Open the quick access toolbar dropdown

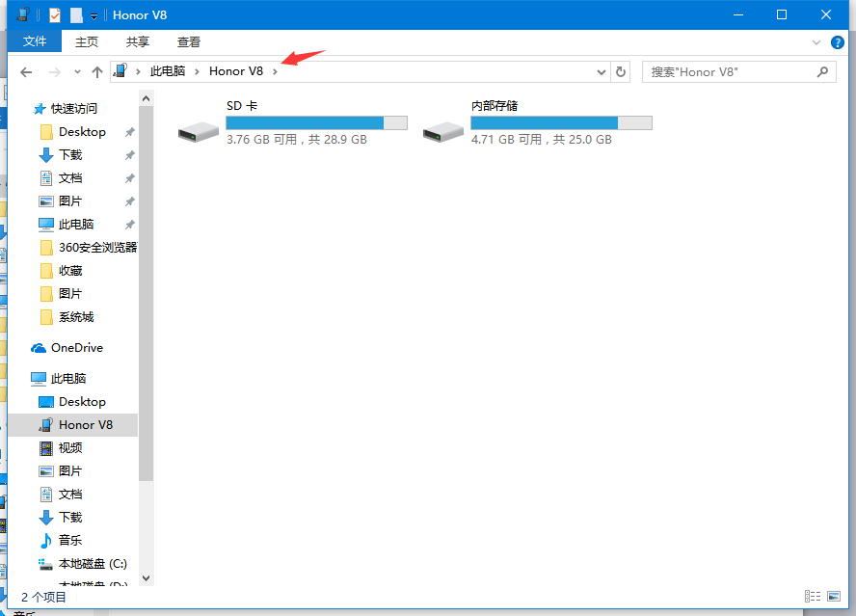coord(94,16)
